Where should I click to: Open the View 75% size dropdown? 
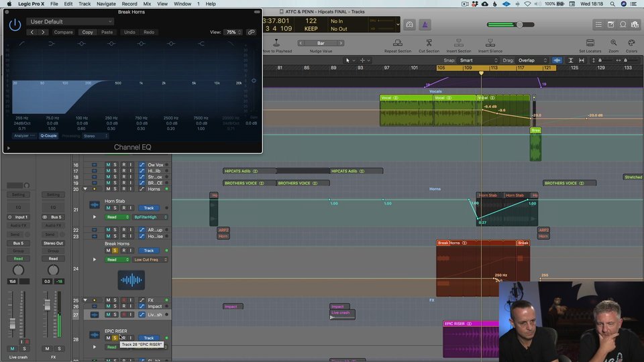(x=233, y=32)
